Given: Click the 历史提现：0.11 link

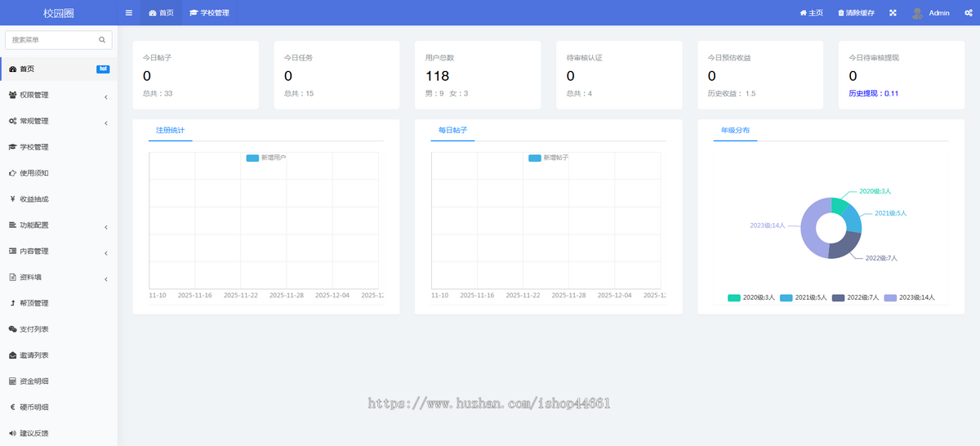Looking at the screenshot, I should coord(873,93).
